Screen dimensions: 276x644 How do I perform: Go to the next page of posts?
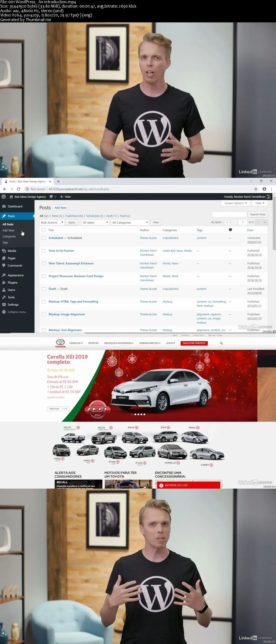[258, 222]
